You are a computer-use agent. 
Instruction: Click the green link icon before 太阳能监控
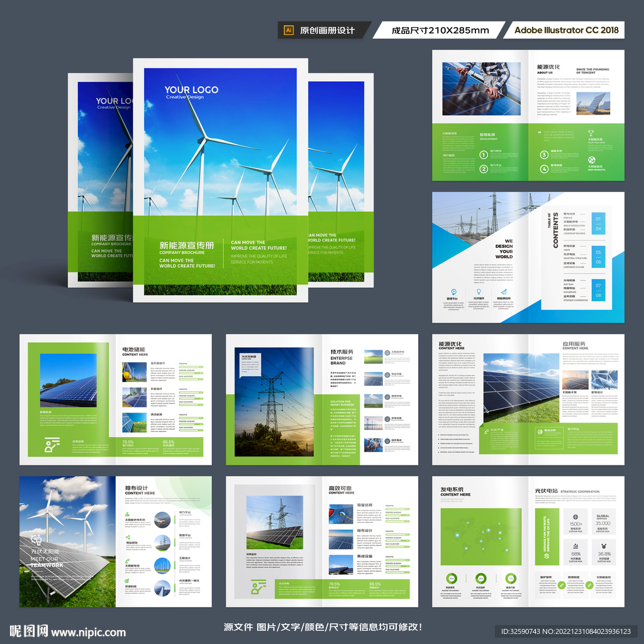pos(589,585)
